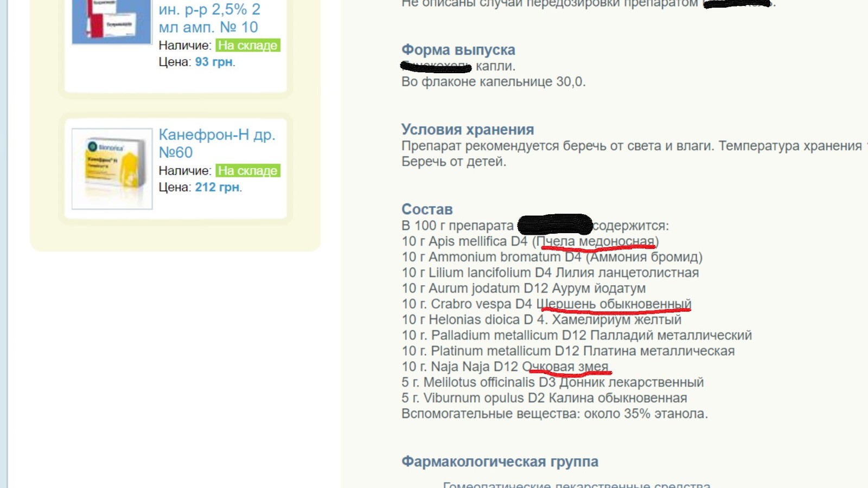The image size is (868, 488).
Task: Click the 'На складе' badge of the ampoule product
Action: click(248, 45)
